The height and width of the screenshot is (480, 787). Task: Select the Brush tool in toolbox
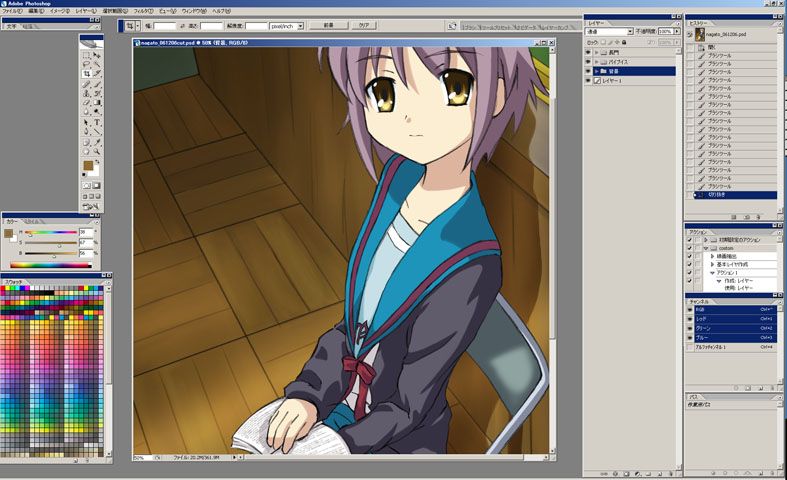point(97,84)
